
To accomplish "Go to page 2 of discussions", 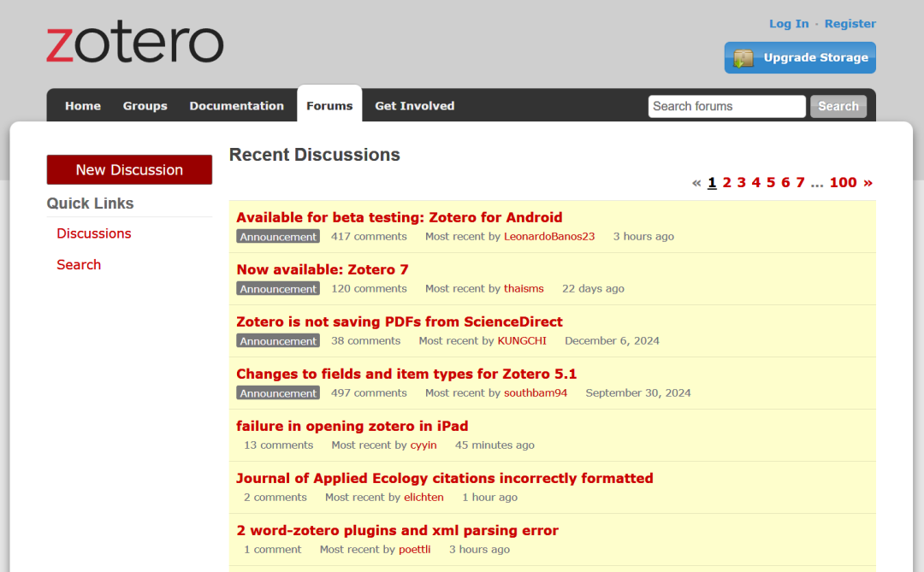I will 726,182.
